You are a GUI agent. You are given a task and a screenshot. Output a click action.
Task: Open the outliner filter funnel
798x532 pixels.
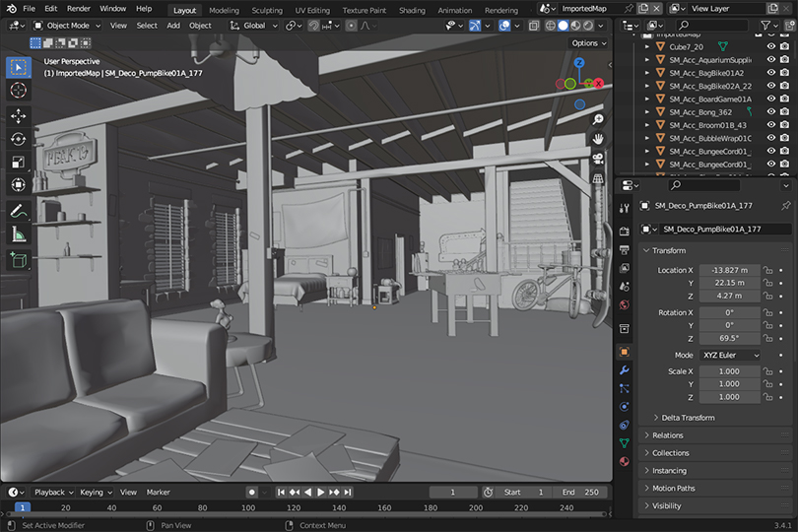tap(765, 25)
